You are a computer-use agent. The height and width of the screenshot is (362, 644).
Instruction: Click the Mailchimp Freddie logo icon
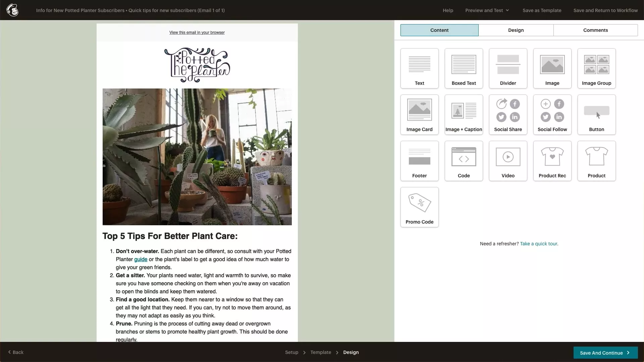(12, 10)
